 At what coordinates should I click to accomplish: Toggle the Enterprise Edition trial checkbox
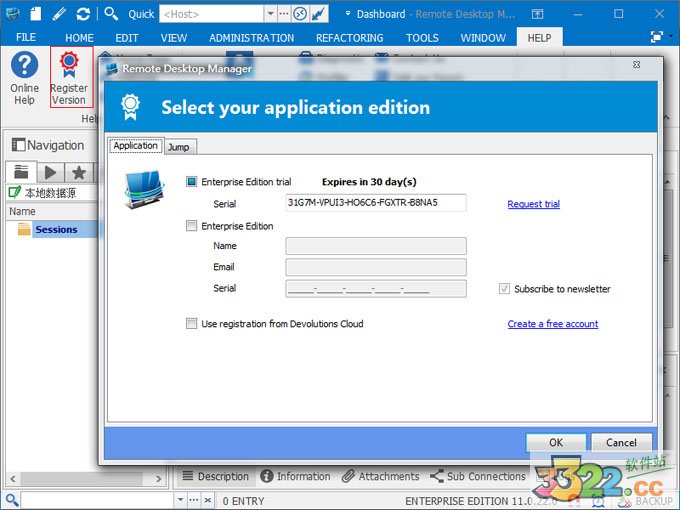192,182
